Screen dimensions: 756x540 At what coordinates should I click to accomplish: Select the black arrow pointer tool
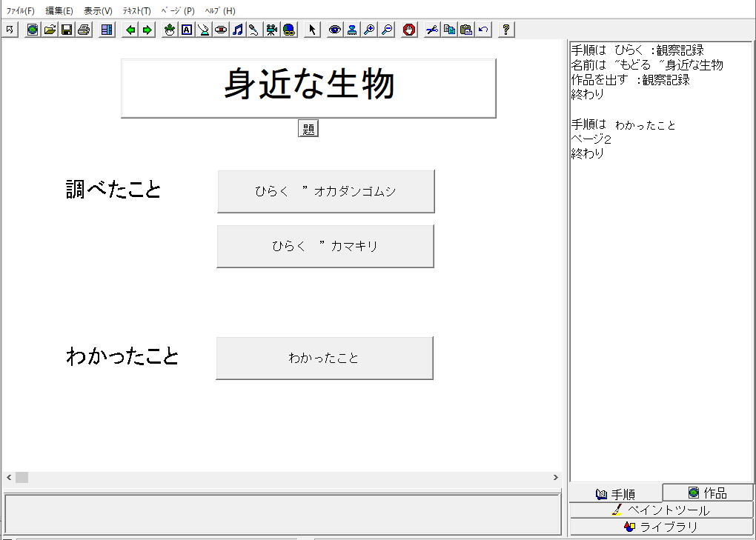[312, 30]
